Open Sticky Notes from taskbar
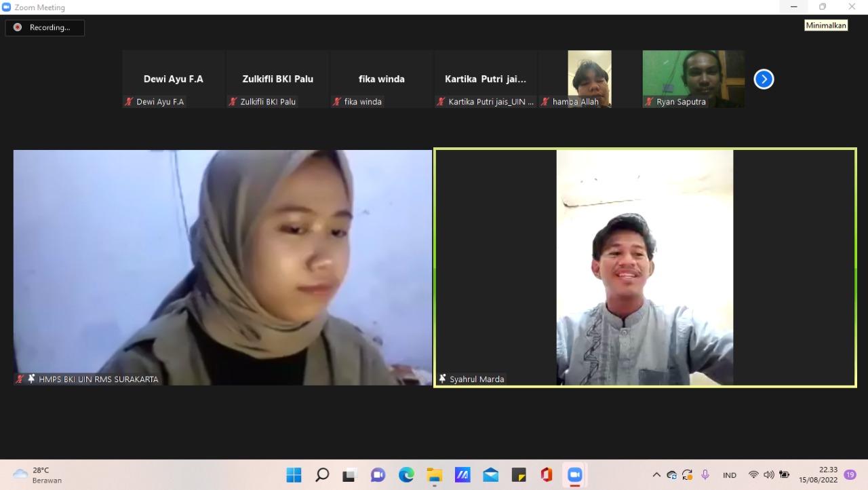Screen dimensions: 868x490 (519, 475)
